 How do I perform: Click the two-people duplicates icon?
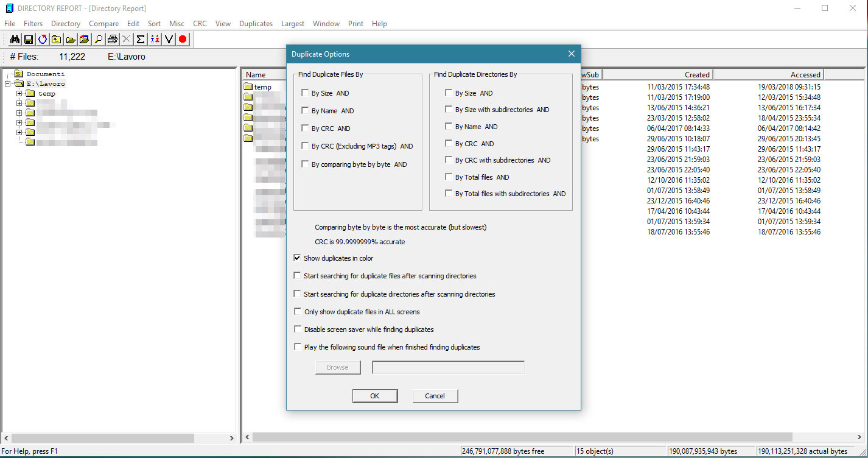(155, 40)
